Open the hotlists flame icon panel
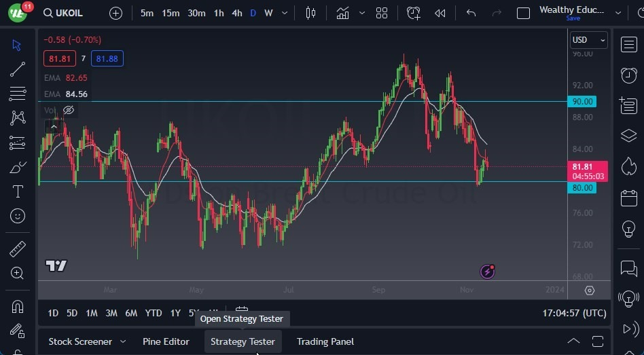This screenshot has height=355, width=644. pos(628,166)
